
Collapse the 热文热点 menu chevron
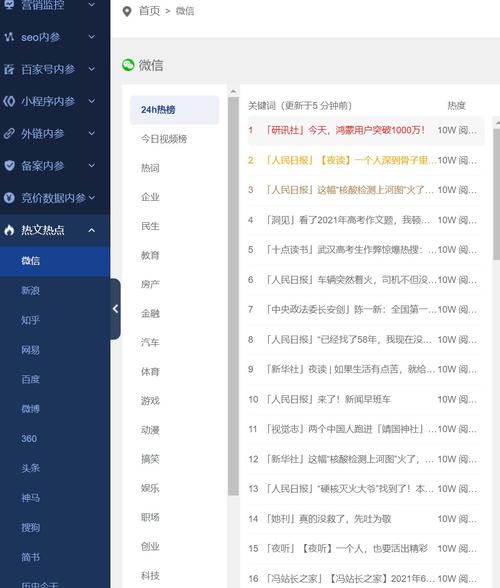click(92, 230)
